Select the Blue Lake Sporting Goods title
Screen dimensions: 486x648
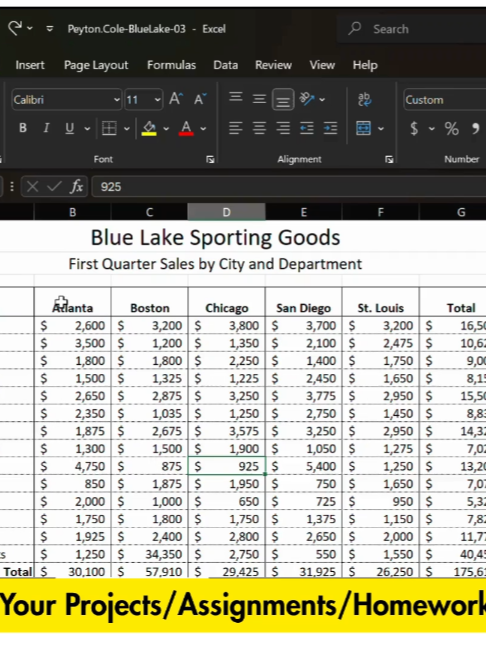(215, 238)
